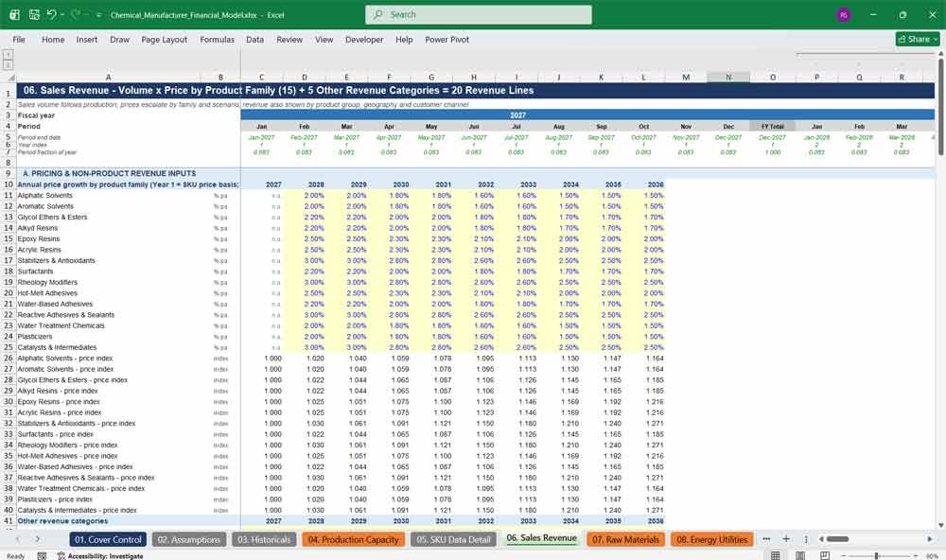Open the Page Layout ribbon tab

tap(164, 39)
